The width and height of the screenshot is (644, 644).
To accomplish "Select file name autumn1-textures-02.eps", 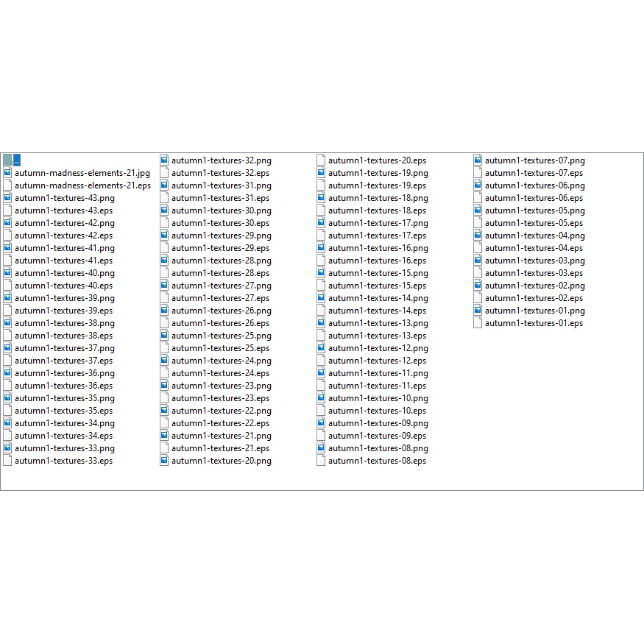I will tap(534, 298).
